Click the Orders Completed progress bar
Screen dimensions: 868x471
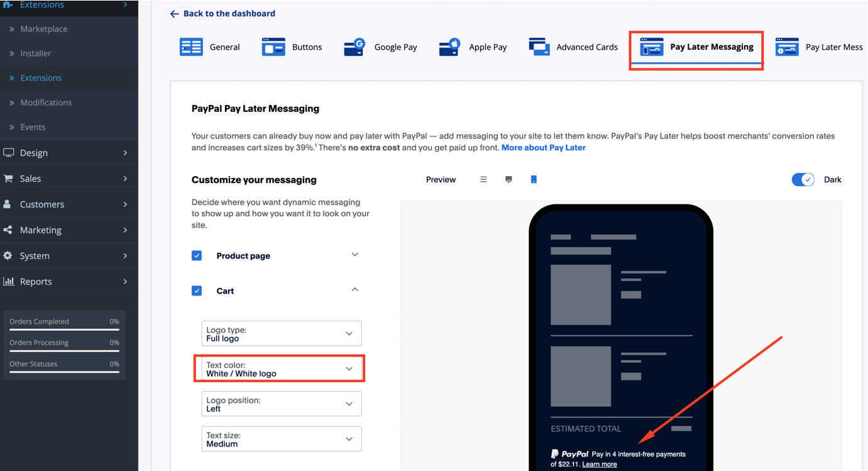pyautogui.click(x=64, y=330)
